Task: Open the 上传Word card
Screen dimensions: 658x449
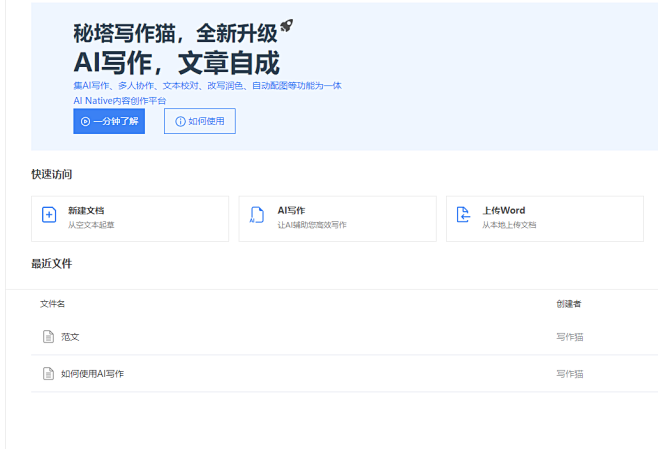Action: click(545, 219)
